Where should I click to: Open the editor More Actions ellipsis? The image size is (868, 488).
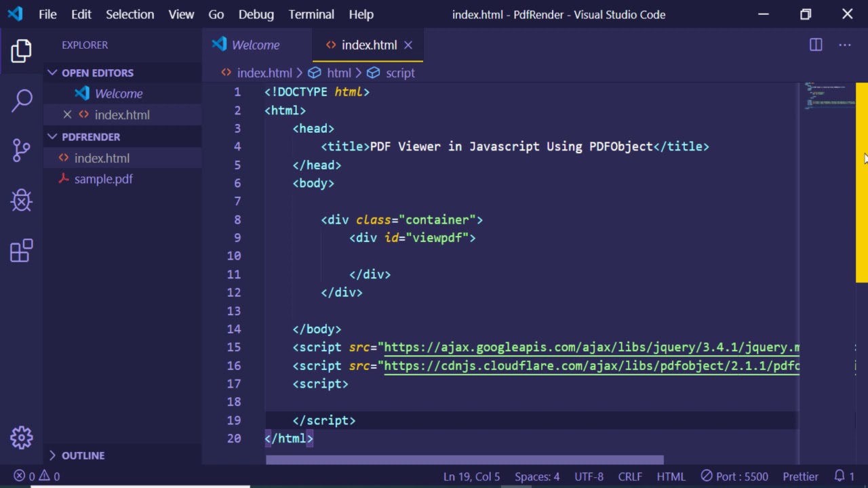[x=845, y=45]
